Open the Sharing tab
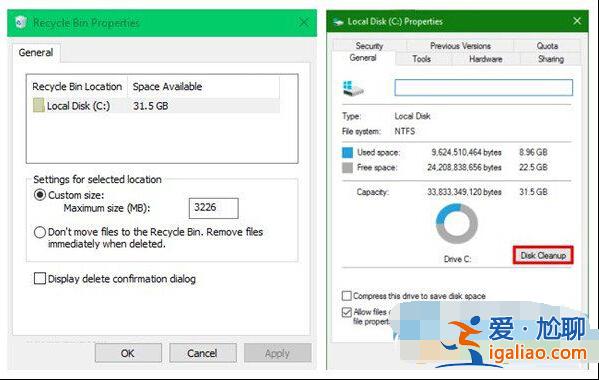The width and height of the screenshot is (599, 380). tap(550, 59)
